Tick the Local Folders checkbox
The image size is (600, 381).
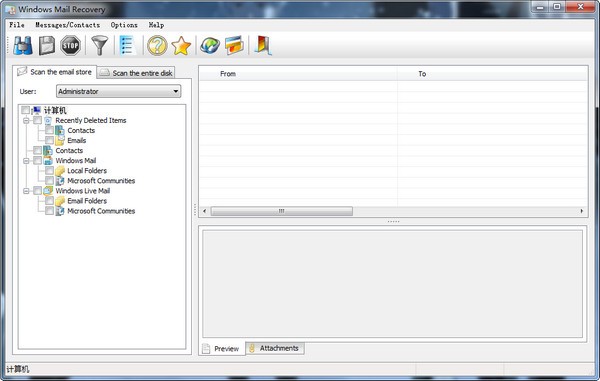click(x=49, y=171)
